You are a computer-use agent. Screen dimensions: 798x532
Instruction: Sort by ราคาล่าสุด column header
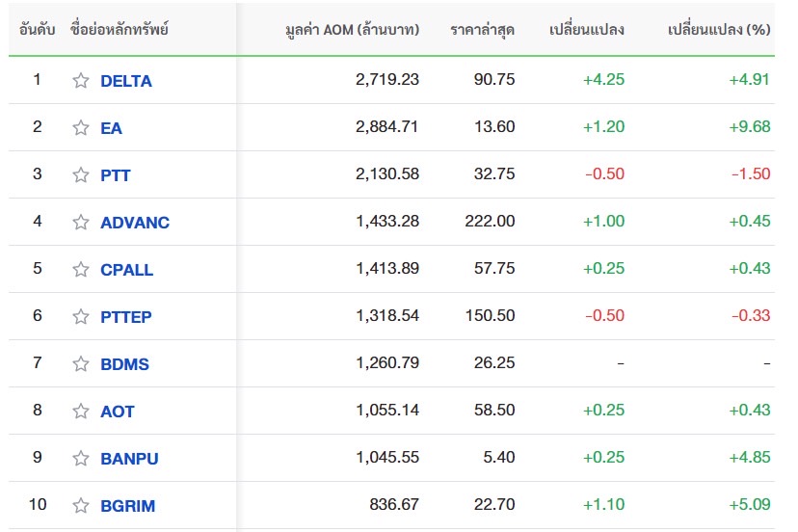pyautogui.click(x=482, y=30)
